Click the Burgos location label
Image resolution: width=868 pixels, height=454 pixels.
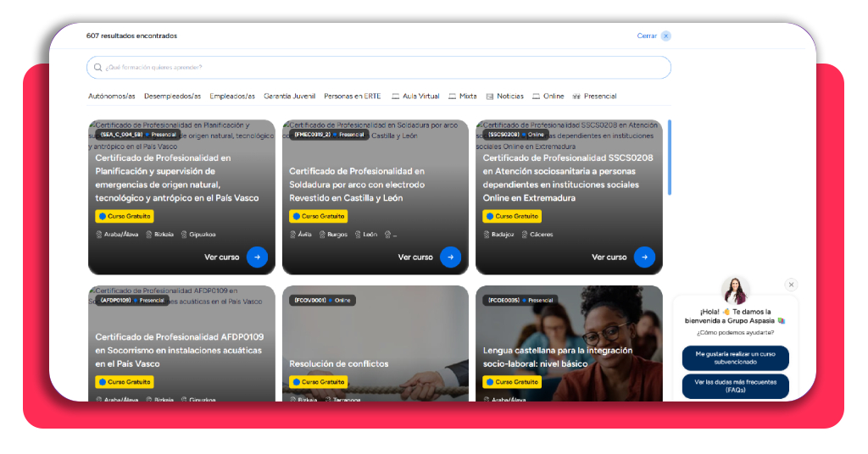click(x=333, y=235)
